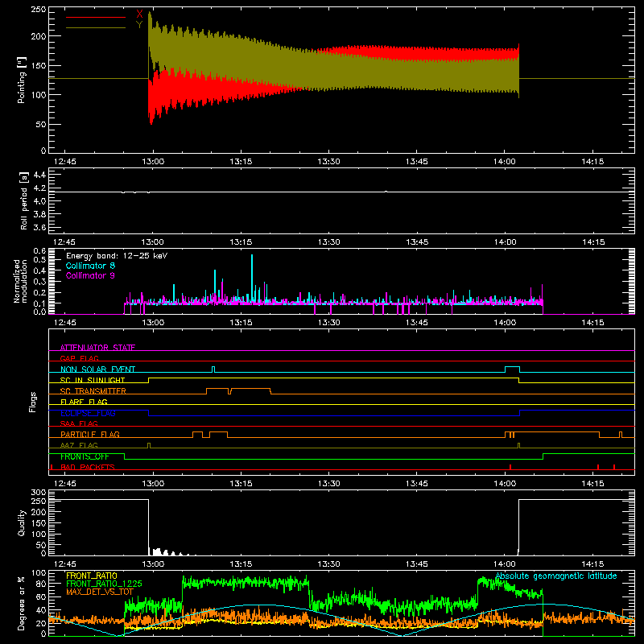Click the Flags axis title
644x644 pixels.
tap(33, 402)
